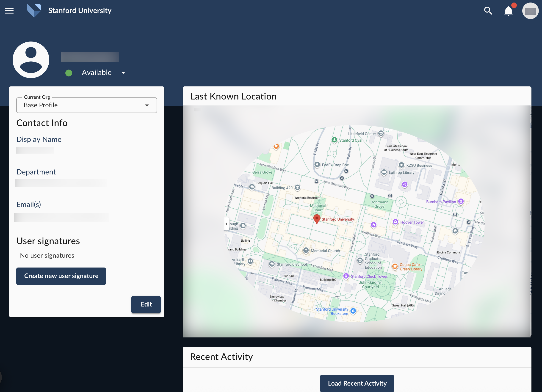Open the hamburger navigation menu
Screen dimensions: 542x392
(x=9, y=11)
